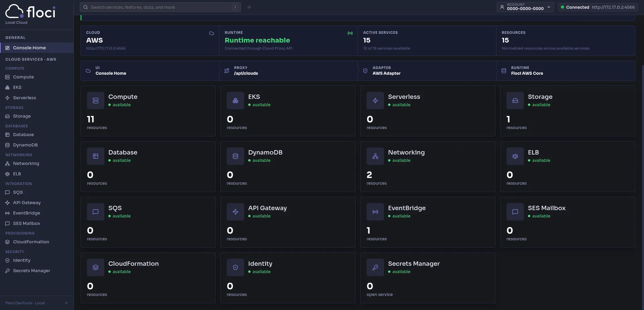Image resolution: width=644 pixels, height=310 pixels.
Task: Open API Gateway in the sidebar
Action: pos(37,203)
